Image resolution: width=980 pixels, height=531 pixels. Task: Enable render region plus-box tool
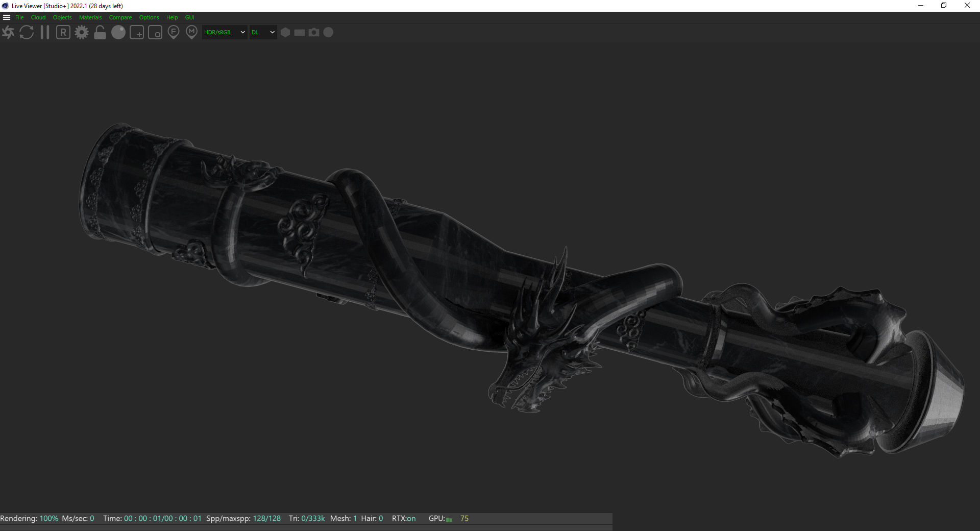tap(137, 33)
